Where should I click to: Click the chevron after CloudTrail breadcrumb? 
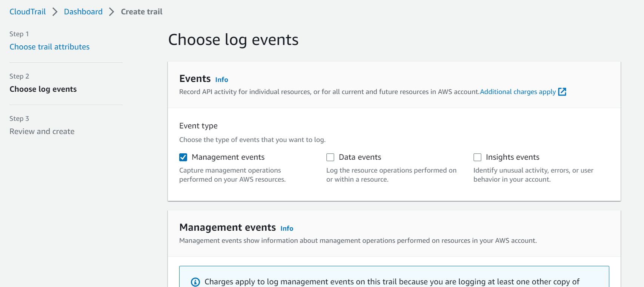55,12
